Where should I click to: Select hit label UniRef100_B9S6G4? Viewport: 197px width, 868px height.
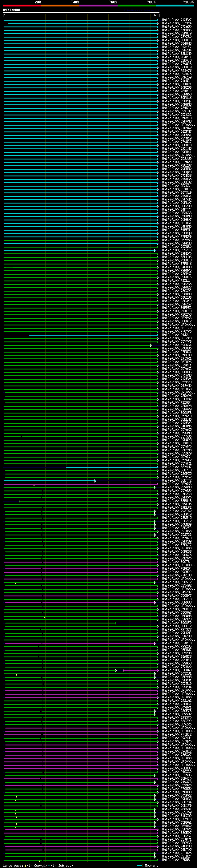point(176,345)
